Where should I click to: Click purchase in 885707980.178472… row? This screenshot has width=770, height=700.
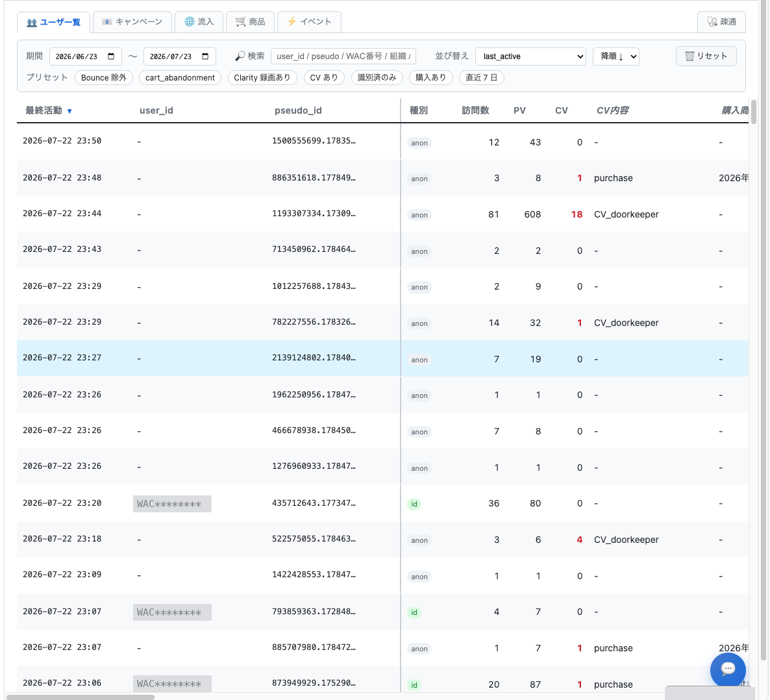[x=614, y=648]
